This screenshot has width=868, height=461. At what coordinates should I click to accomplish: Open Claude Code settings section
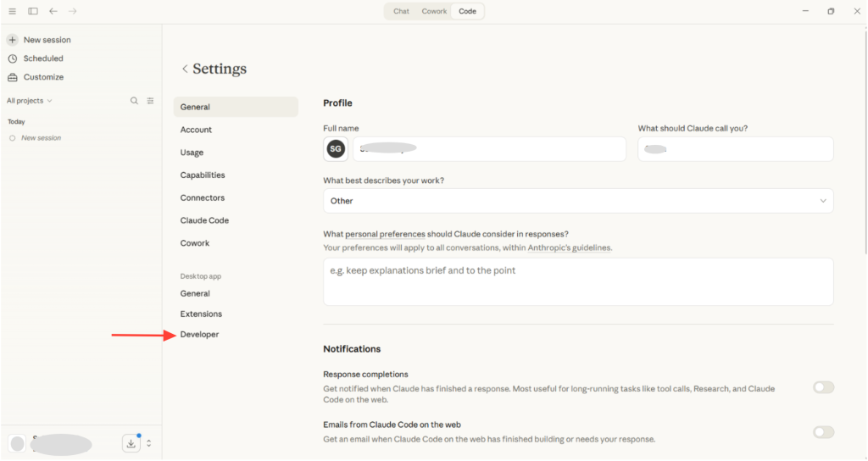(204, 220)
